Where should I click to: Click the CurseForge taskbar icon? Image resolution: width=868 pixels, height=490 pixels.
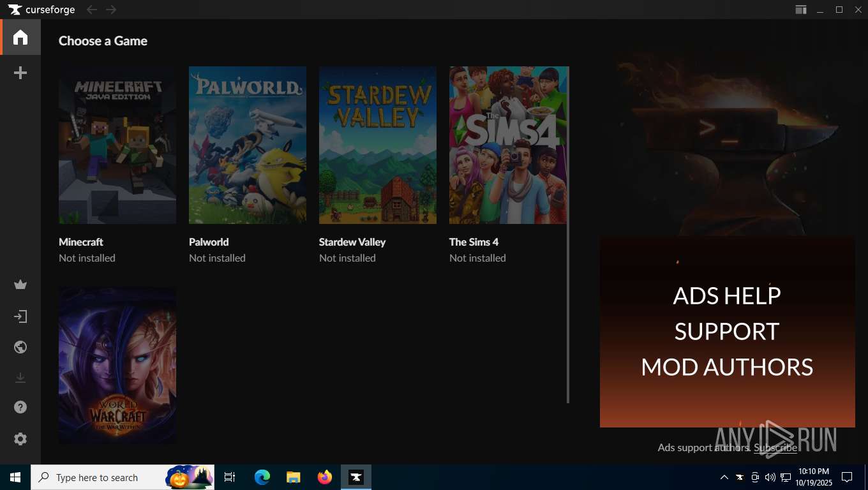pyautogui.click(x=356, y=477)
